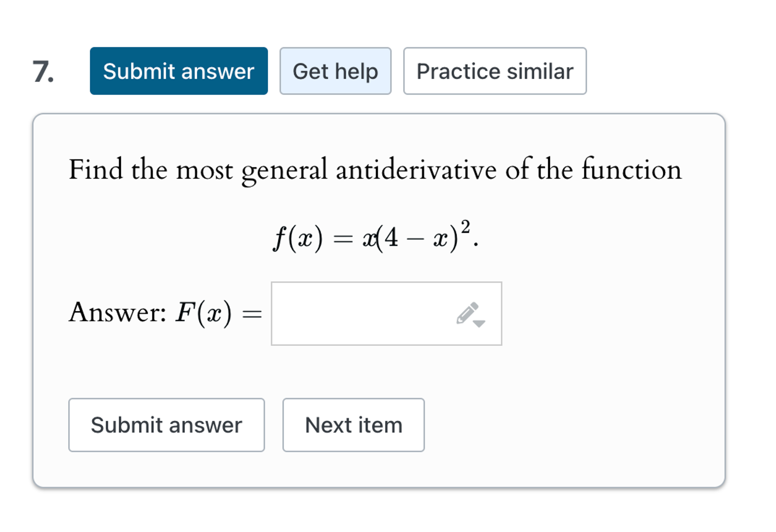Click the blue Submit answer button

coord(179,71)
